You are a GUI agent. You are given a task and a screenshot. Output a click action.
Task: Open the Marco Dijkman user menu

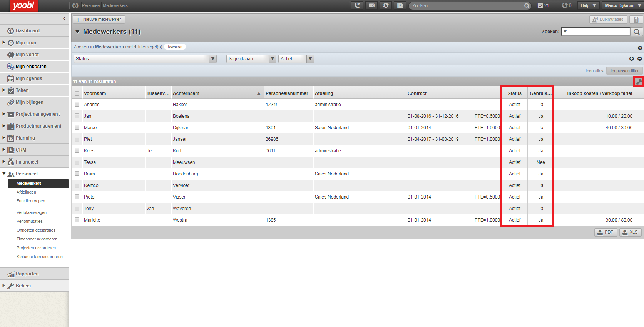(623, 5)
